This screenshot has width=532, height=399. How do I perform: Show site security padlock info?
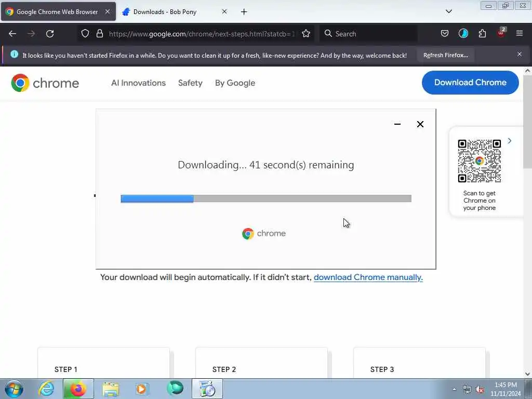coord(99,34)
